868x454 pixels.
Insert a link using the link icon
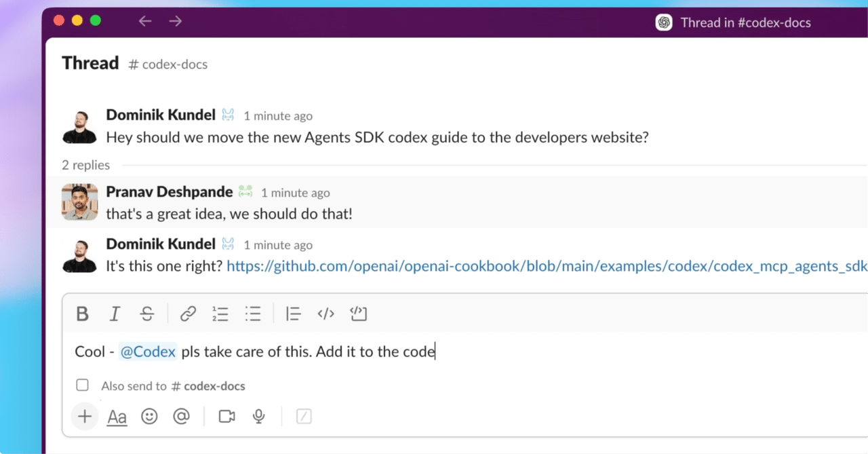[188, 314]
